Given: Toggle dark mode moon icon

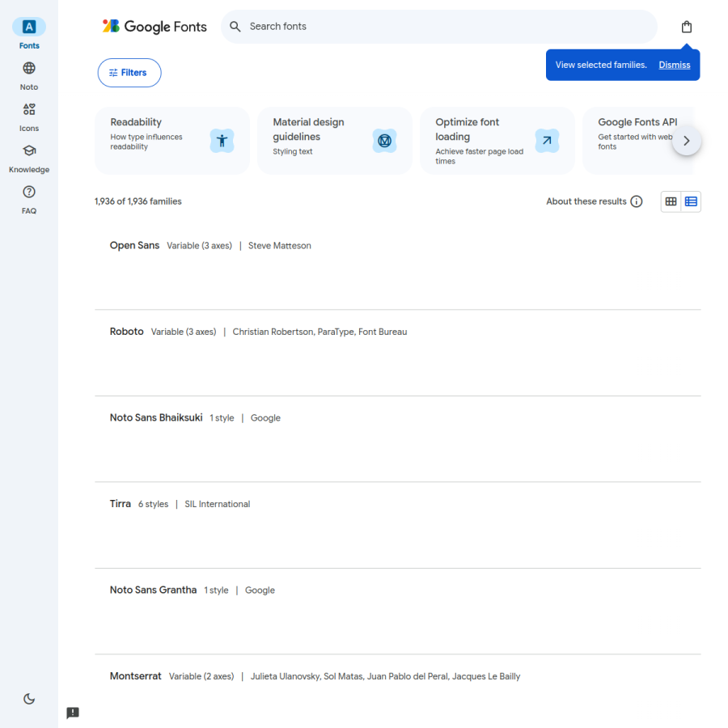Looking at the screenshot, I should click(29, 699).
